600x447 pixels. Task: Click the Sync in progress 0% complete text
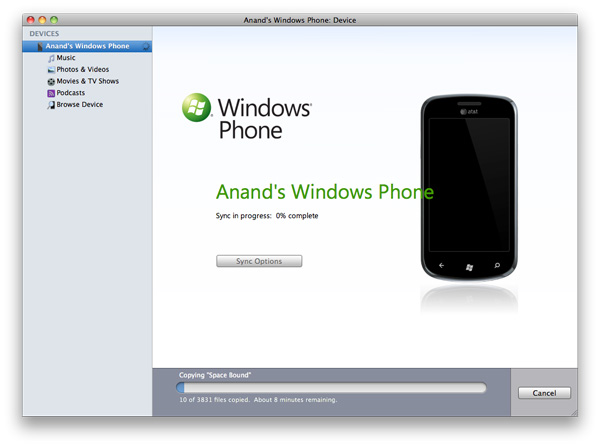(x=267, y=216)
